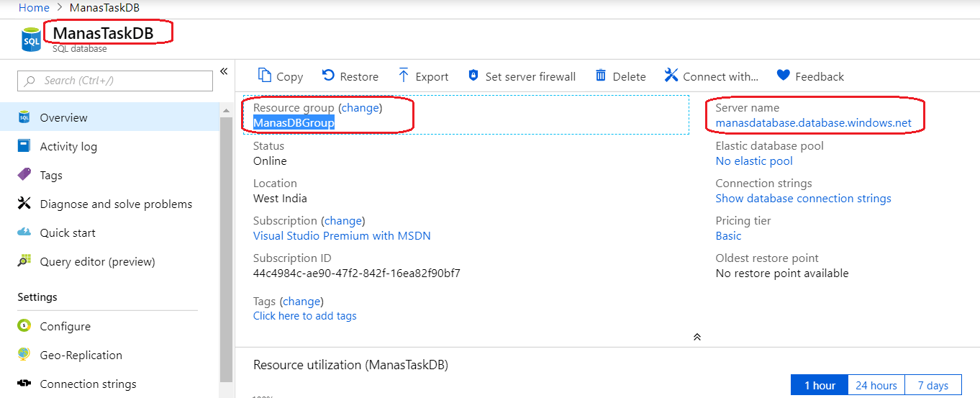Click the search magnifier icon in sidebar

pos(30,81)
